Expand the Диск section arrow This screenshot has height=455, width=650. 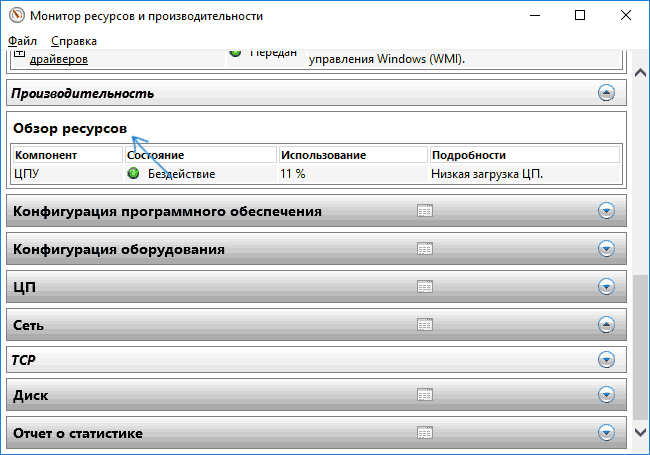(606, 395)
